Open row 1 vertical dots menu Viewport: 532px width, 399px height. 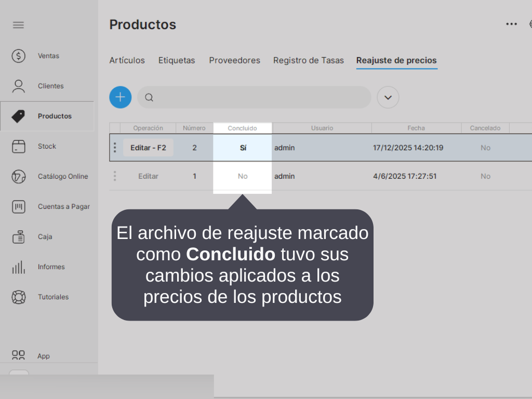[115, 176]
